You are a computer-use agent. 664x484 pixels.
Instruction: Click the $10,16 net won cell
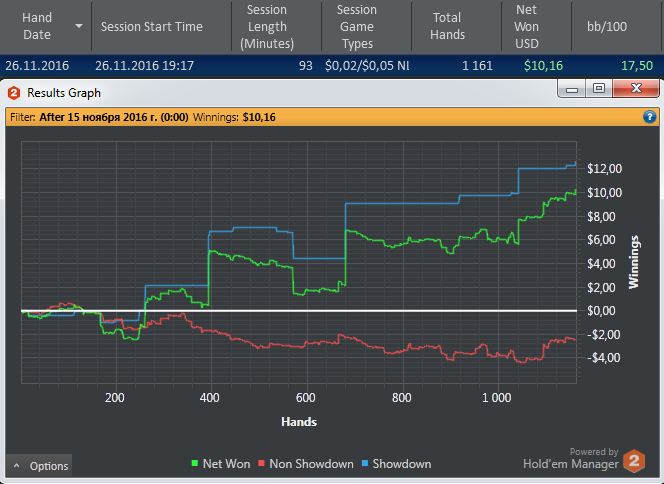(x=543, y=66)
